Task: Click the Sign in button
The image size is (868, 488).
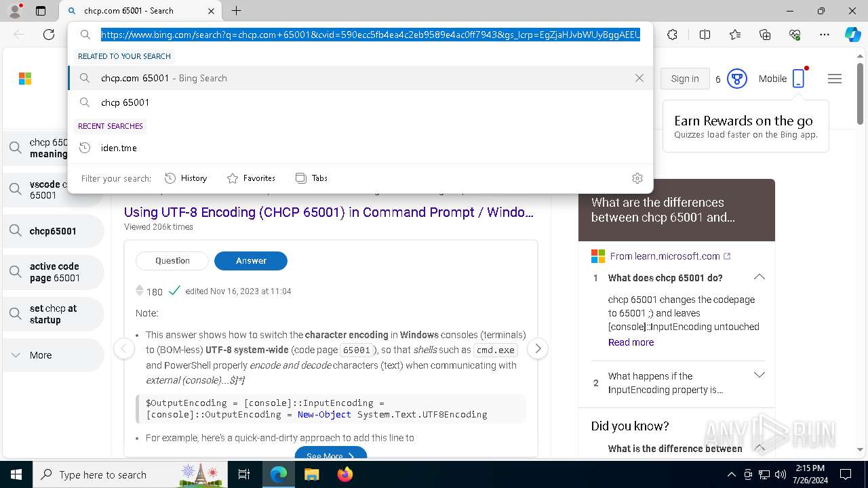Action: coord(685,79)
